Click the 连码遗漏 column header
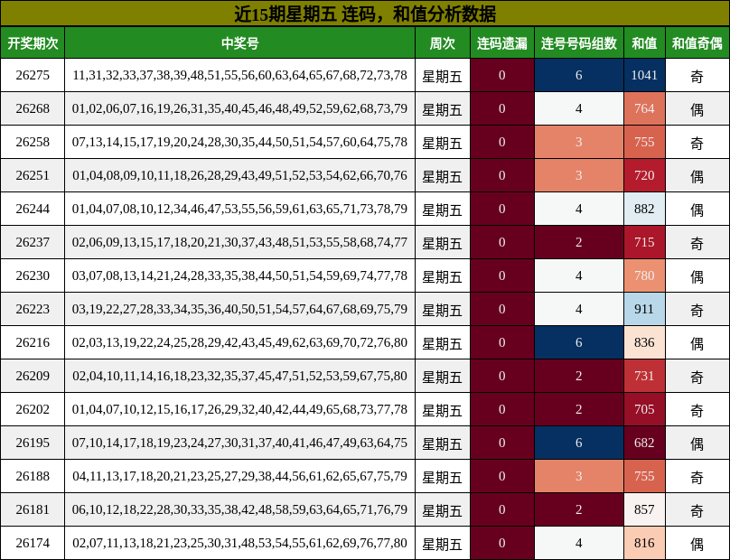Image resolution: width=730 pixels, height=560 pixels. 502,42
